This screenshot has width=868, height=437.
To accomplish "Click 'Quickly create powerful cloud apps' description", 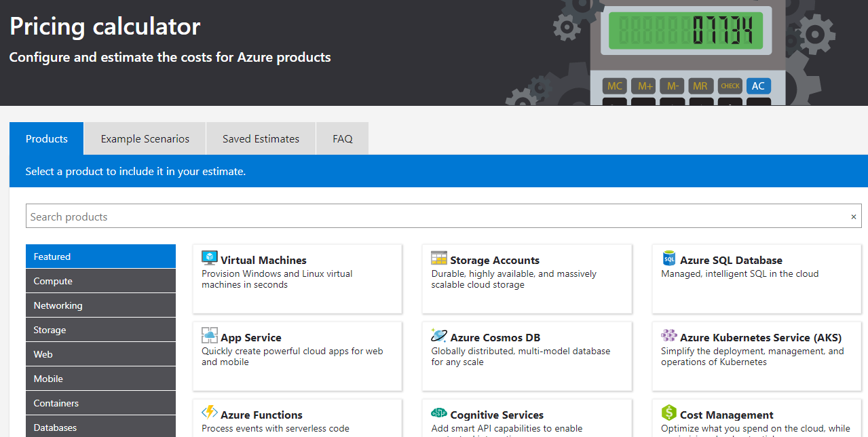I will point(293,356).
